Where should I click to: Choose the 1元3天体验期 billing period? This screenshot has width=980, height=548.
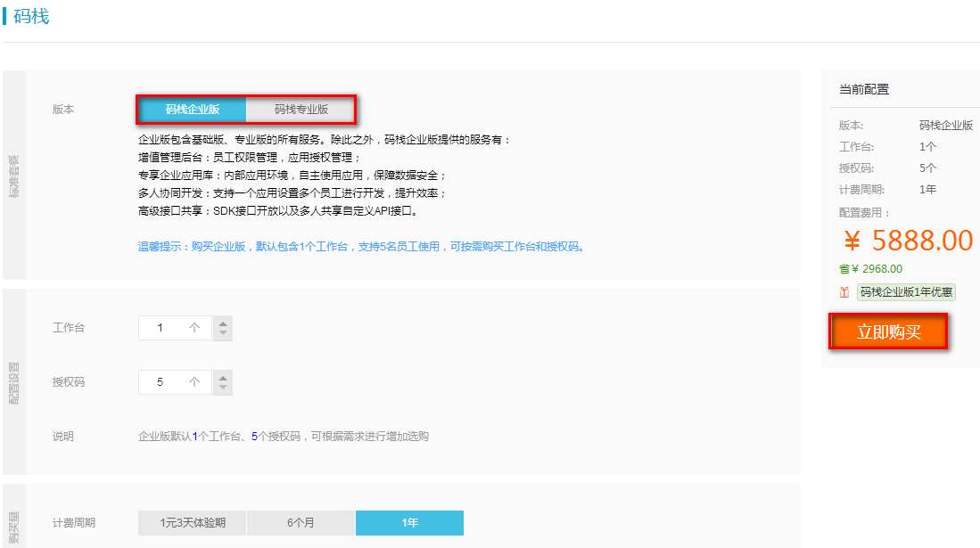click(x=193, y=522)
